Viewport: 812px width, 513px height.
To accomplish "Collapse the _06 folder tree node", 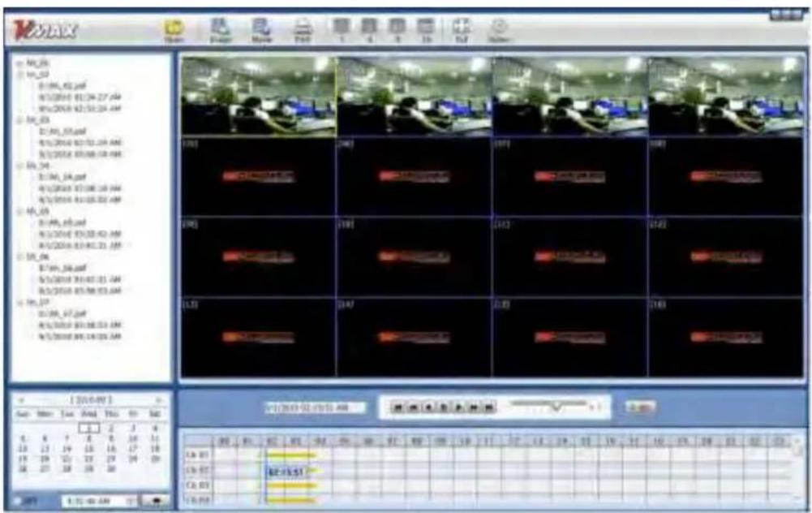I will pyautogui.click(x=19, y=257).
